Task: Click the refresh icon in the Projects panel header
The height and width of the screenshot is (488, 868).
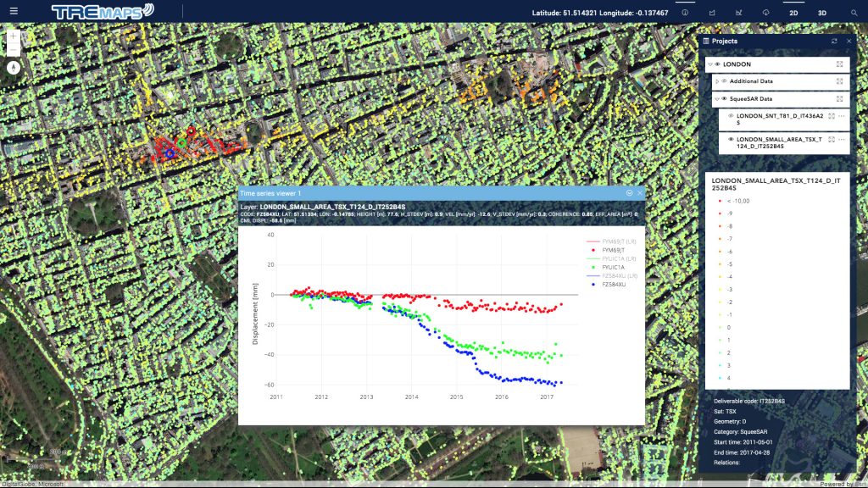Action: click(834, 41)
